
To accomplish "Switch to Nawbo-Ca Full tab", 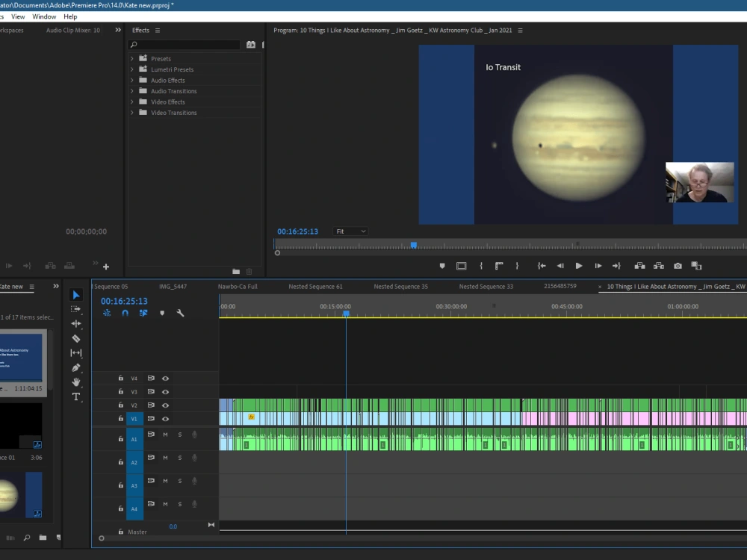I will 238,287.
